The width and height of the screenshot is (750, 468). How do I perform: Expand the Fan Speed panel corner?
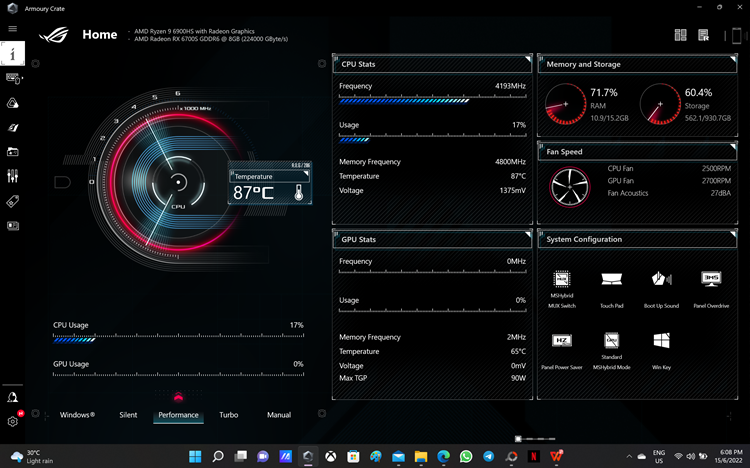pyautogui.click(x=733, y=146)
